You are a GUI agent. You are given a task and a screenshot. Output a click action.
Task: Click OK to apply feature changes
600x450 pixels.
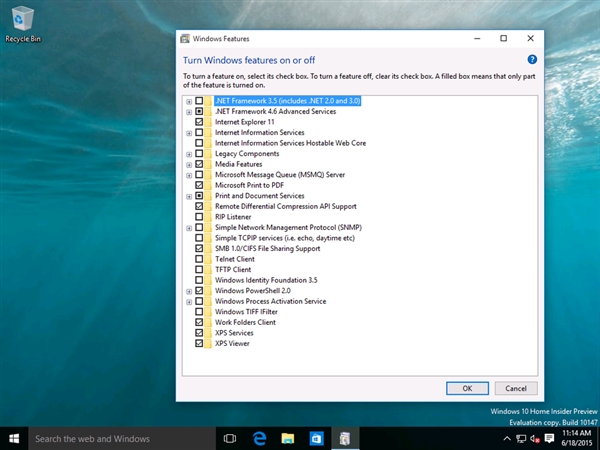[467, 388]
